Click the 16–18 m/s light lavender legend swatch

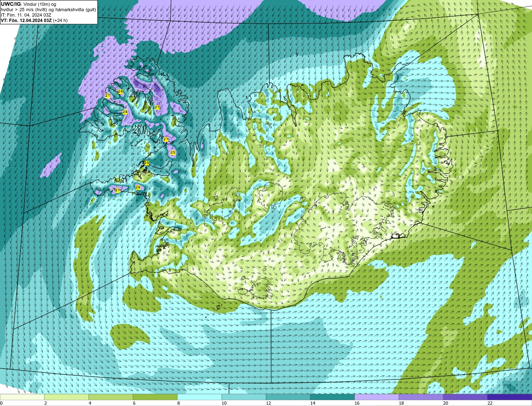(x=377, y=397)
